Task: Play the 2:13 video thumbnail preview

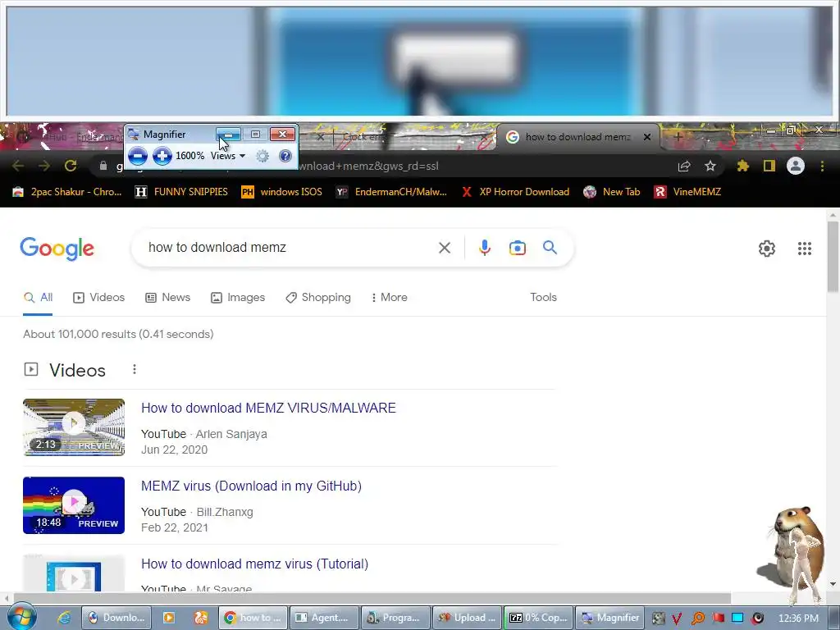Action: click(74, 427)
